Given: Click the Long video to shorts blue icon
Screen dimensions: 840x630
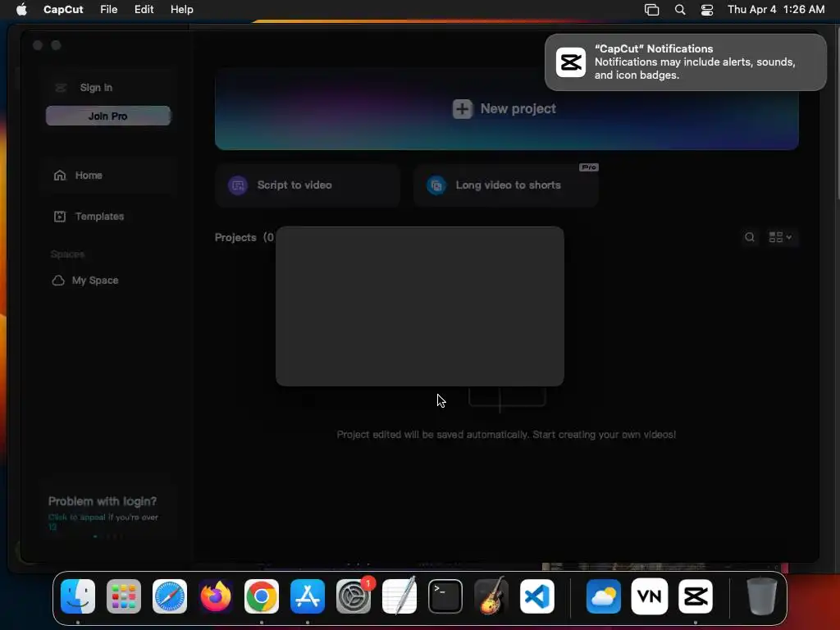Looking at the screenshot, I should tap(436, 185).
